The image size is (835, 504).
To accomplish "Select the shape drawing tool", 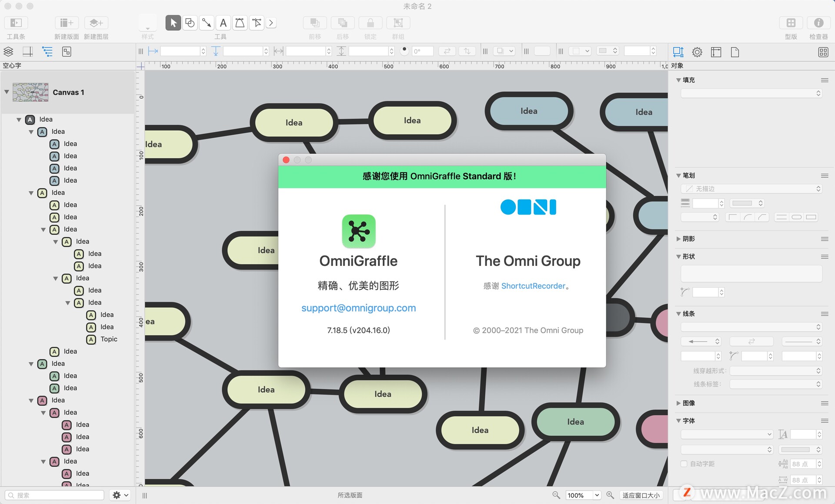I will pos(190,23).
